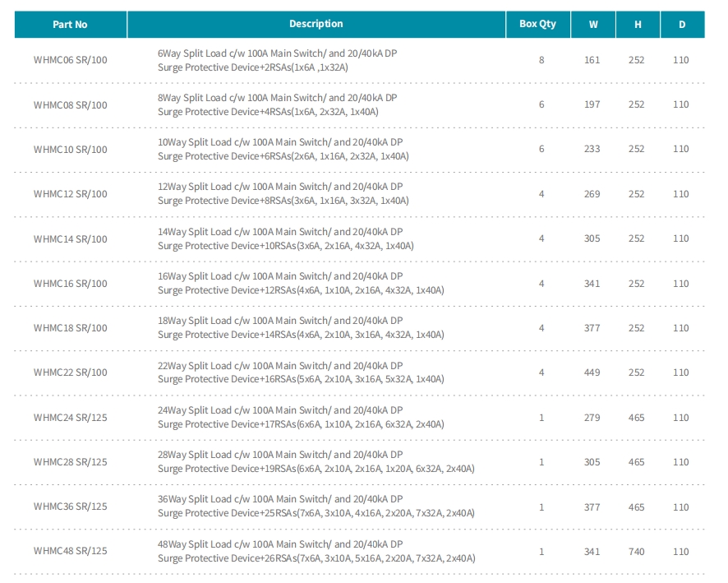Click the H column header
This screenshot has height=583, width=728.
[638, 24]
